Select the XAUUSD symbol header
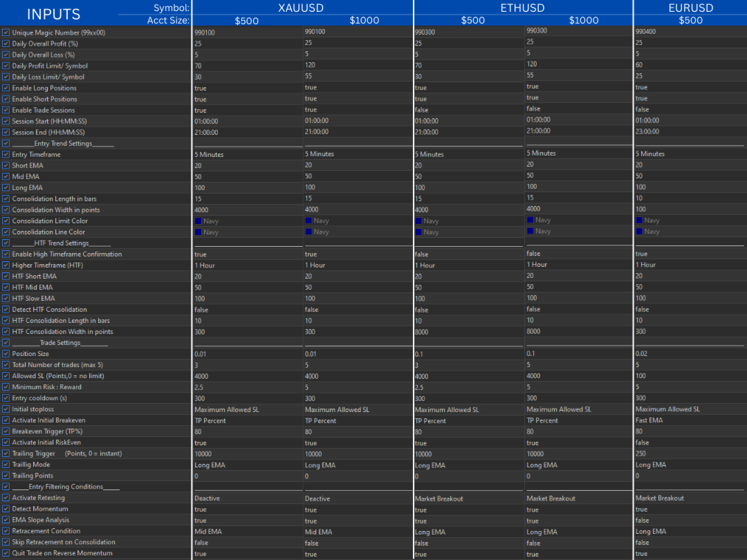Viewport: 747px width, 560px height. [301, 8]
